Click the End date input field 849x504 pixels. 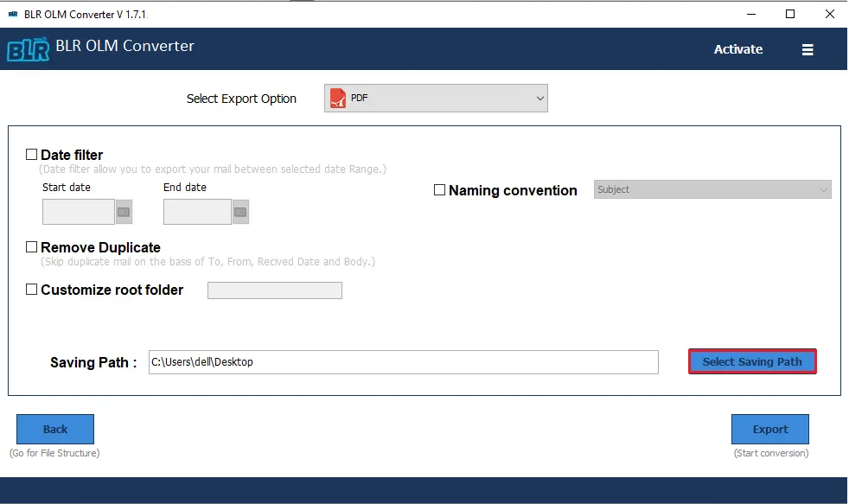tap(197, 212)
